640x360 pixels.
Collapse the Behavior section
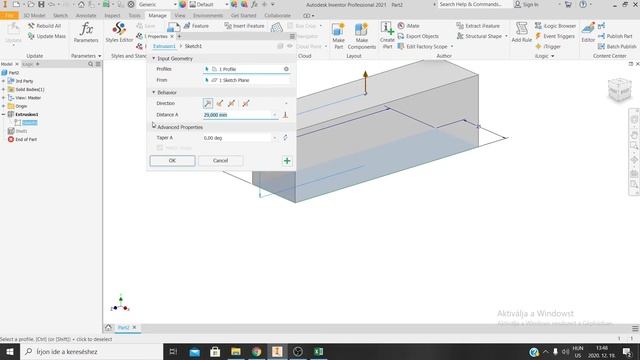click(x=153, y=92)
